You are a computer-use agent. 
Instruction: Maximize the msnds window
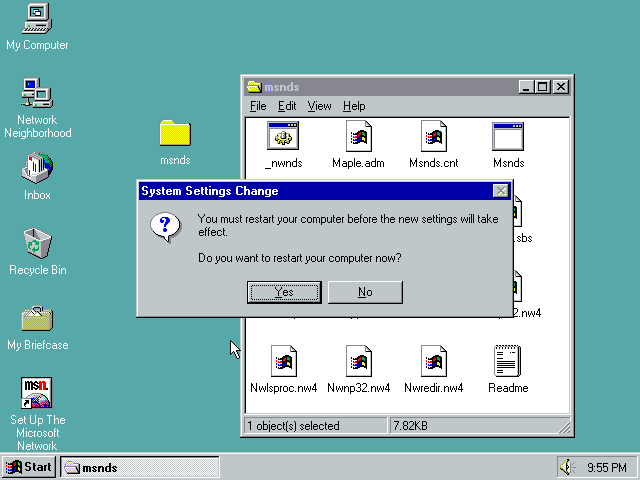(x=542, y=87)
